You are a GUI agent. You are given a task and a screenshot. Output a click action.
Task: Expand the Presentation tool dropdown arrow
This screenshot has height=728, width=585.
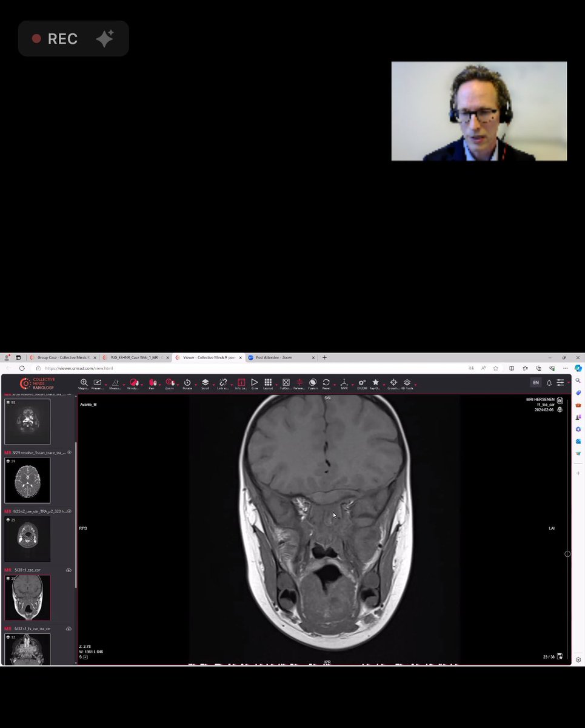106,385
